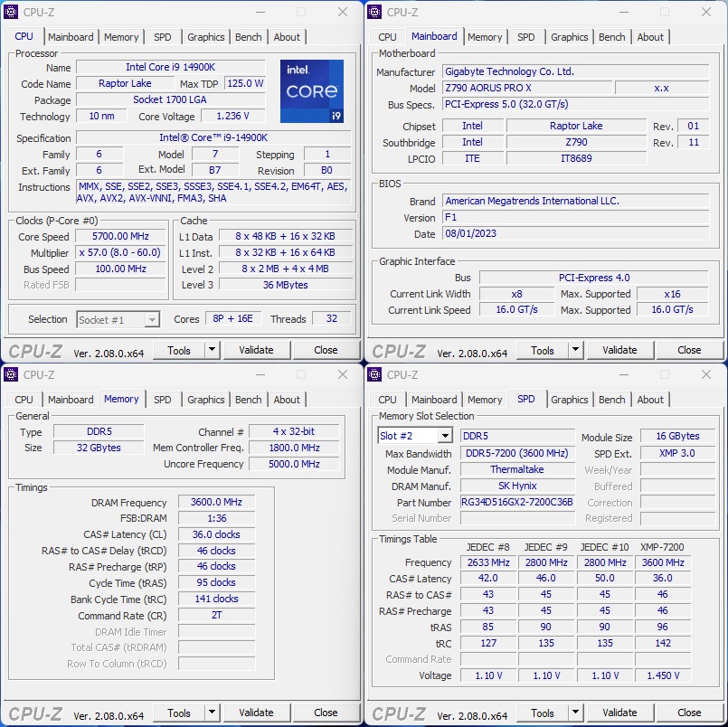Click Close button in the Mainboard window
The image size is (728, 727).
[x=689, y=350]
